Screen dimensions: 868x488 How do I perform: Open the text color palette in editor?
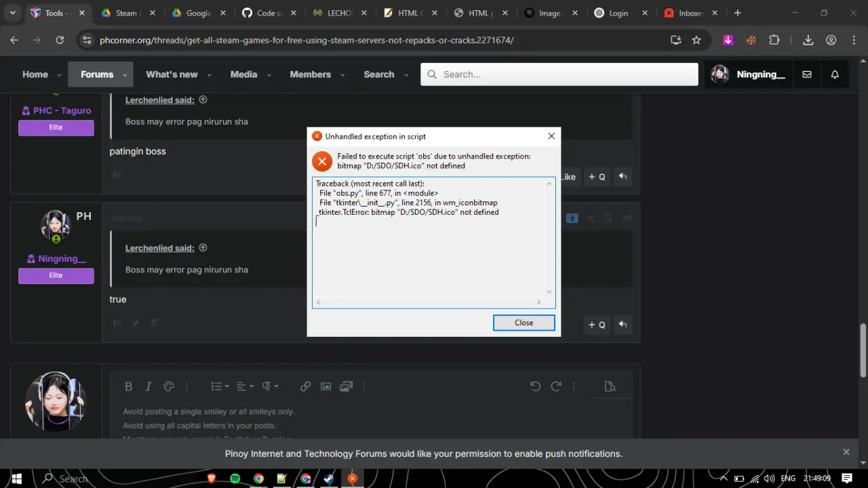(169, 386)
